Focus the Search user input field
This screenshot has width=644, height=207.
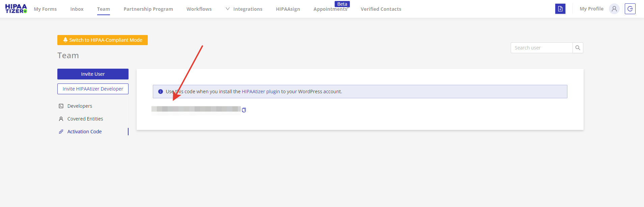click(x=541, y=48)
